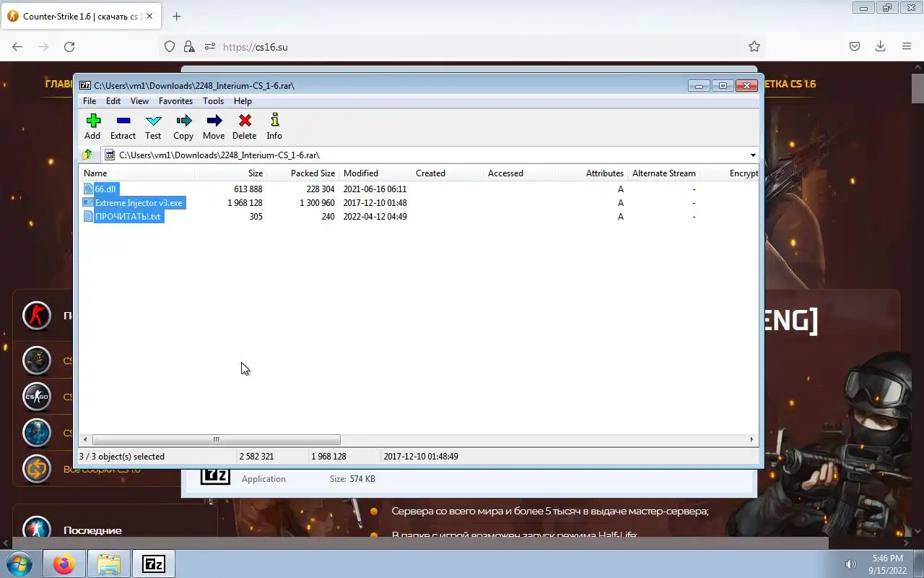Click the Firefox forward arrow

pos(43,46)
